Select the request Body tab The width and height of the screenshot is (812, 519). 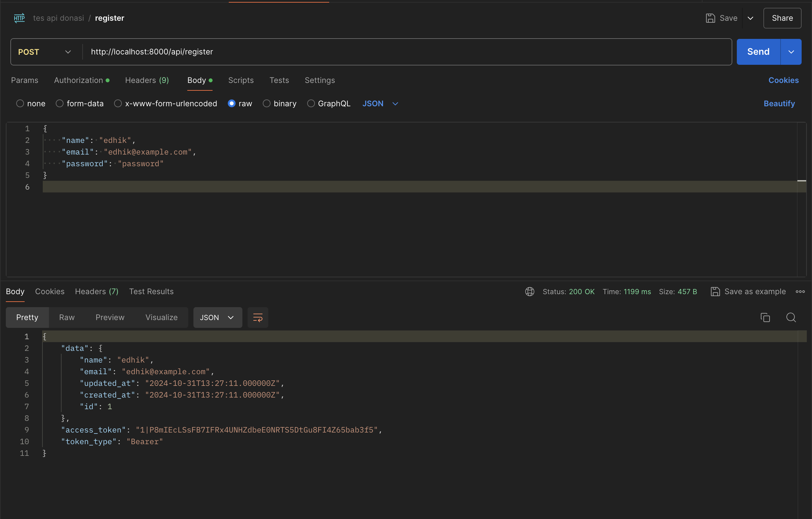click(200, 80)
